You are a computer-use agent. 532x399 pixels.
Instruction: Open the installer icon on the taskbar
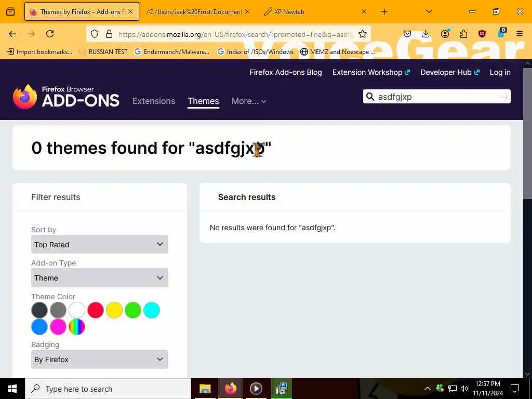281,389
